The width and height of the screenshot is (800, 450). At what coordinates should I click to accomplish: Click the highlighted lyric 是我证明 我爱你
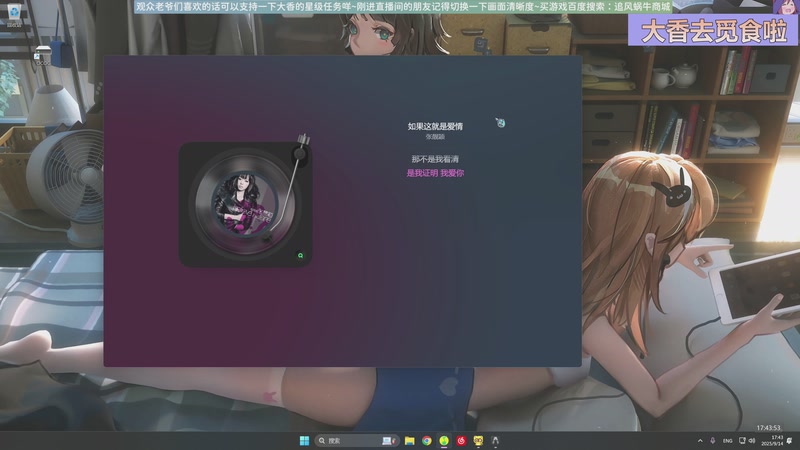coord(435,173)
